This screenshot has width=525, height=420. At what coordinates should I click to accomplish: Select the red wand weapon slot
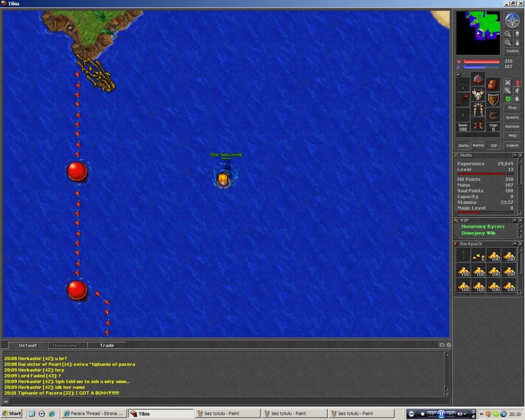click(463, 100)
